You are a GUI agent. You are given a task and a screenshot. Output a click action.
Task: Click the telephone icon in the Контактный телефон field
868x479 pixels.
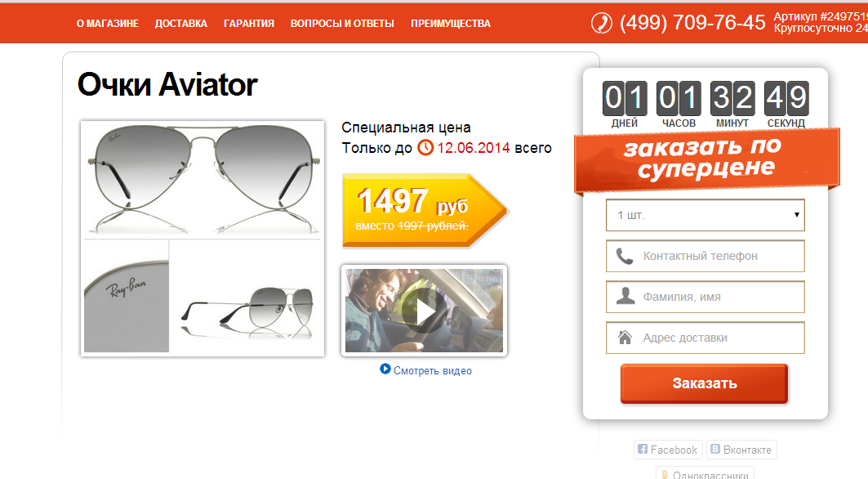pos(625,256)
